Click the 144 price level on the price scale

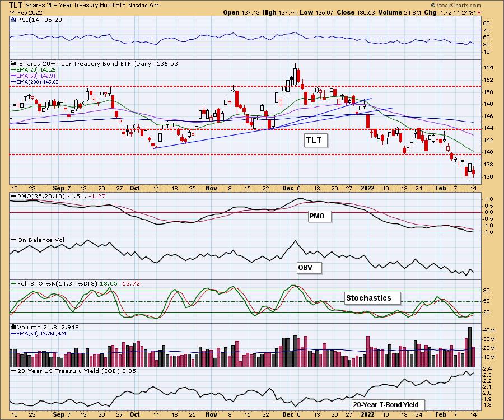point(488,128)
